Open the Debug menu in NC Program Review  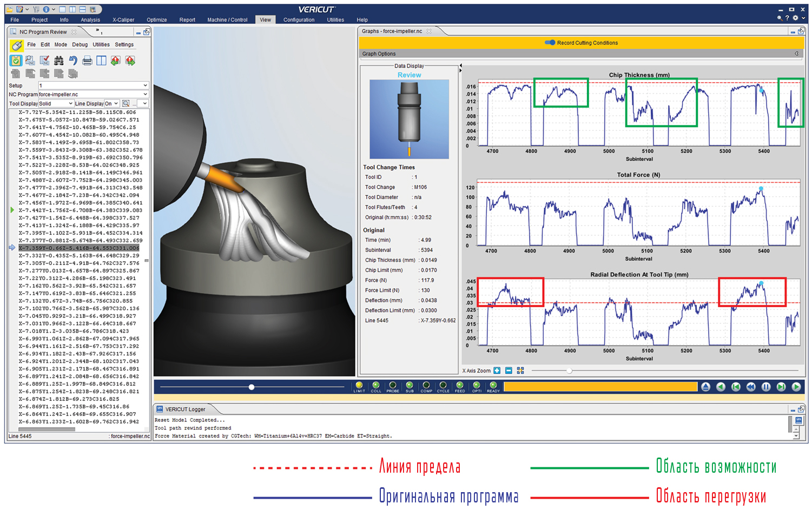point(80,45)
